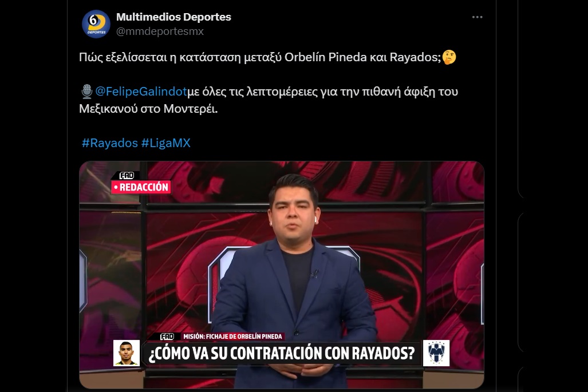Image resolution: width=588 pixels, height=392 pixels.
Task: Click the FAD logo above REDACCIÓN
Action: pyautogui.click(x=127, y=175)
